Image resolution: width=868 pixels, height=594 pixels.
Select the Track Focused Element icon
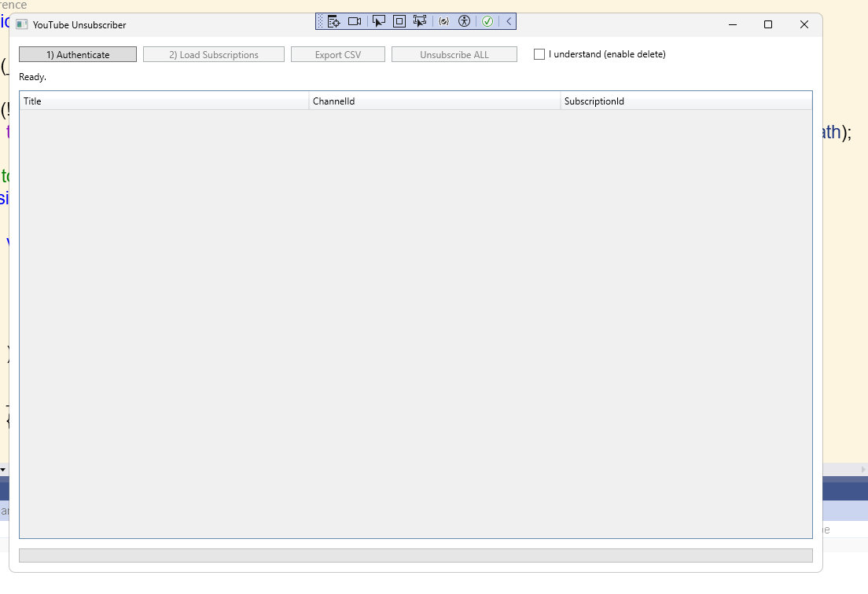419,21
